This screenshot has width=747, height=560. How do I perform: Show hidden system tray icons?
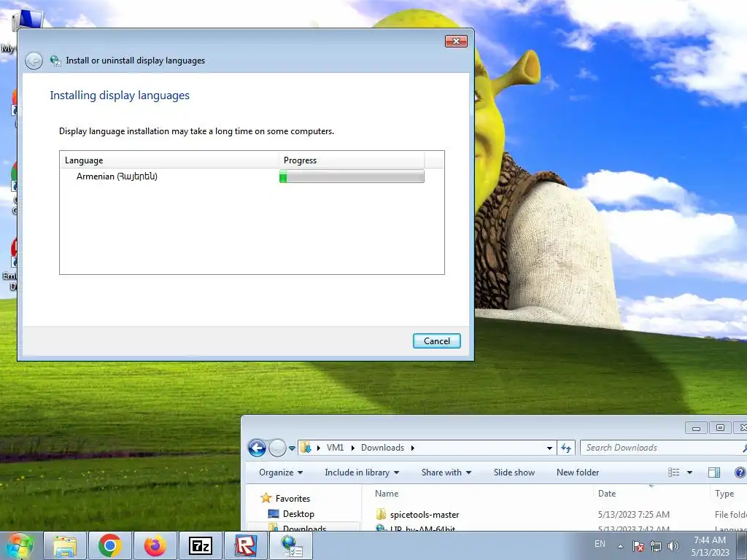620,546
